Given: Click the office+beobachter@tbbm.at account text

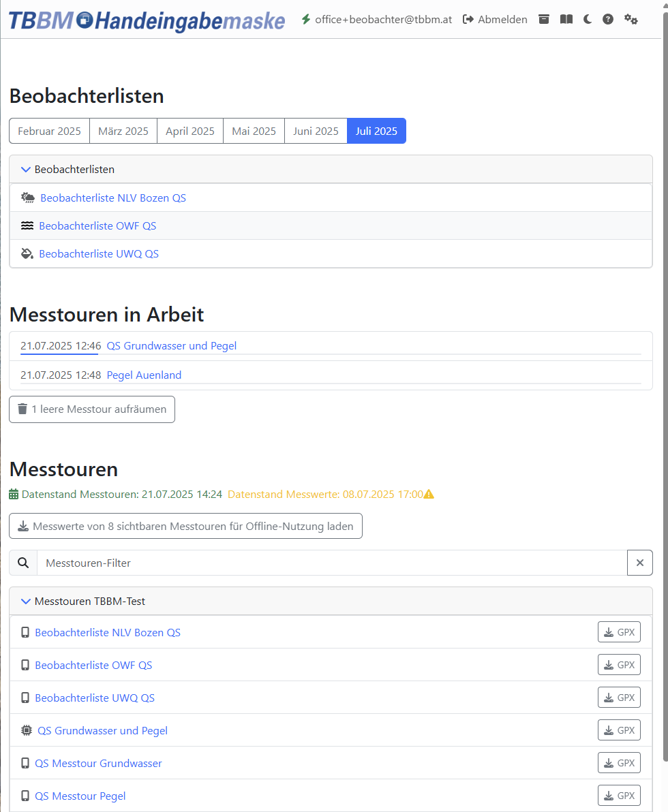Looking at the screenshot, I should 384,19.
